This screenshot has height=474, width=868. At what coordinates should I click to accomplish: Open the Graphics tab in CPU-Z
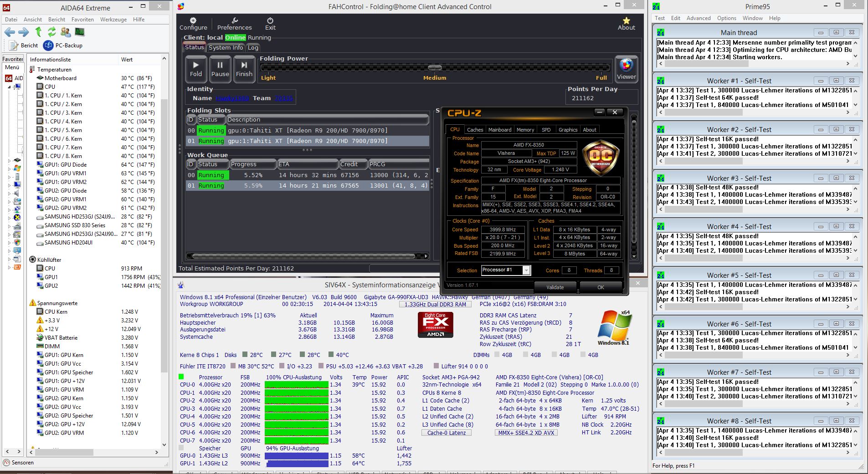(x=568, y=130)
